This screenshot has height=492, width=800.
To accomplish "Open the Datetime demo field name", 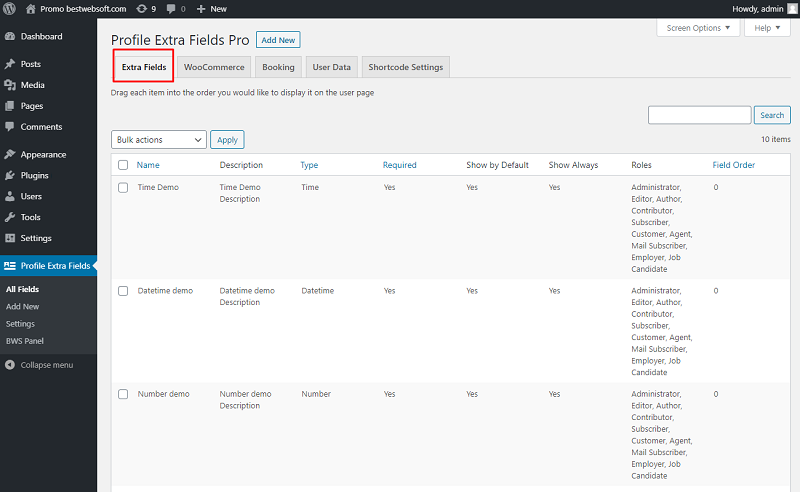I will click(x=165, y=290).
